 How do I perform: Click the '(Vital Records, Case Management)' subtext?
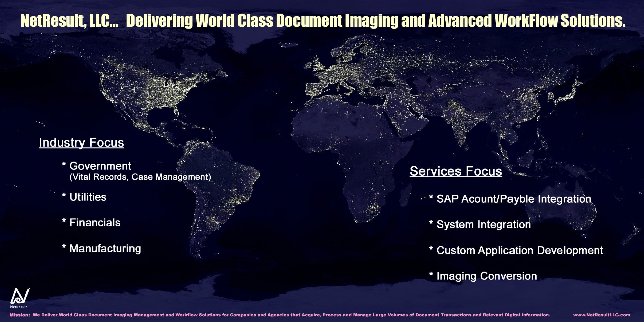click(140, 177)
